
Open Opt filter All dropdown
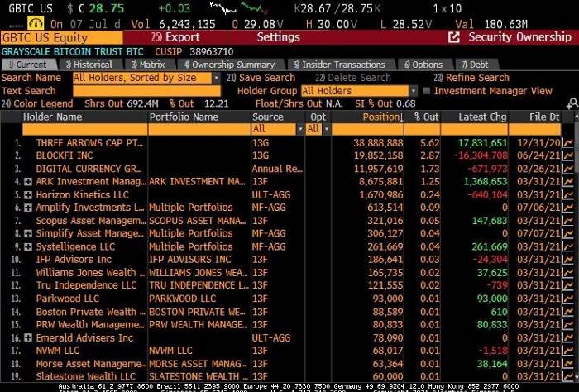(327, 129)
